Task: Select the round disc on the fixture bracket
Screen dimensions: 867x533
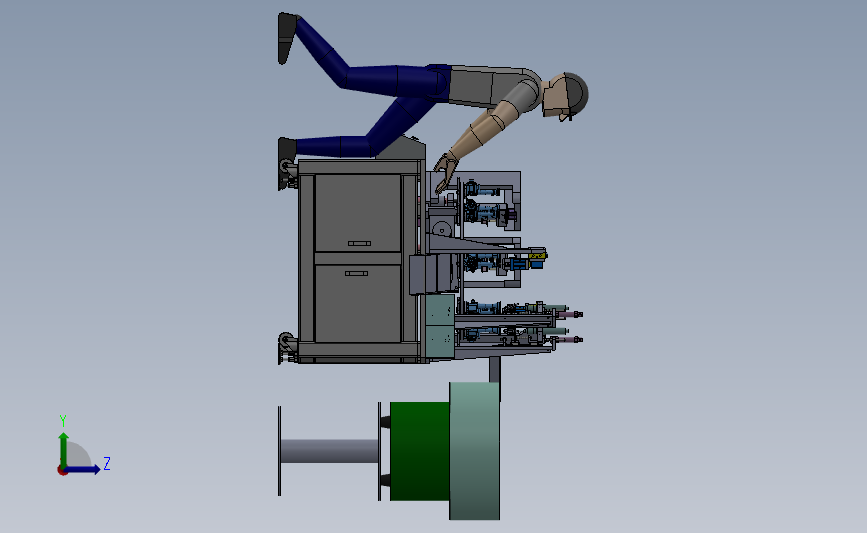Action: (442, 228)
